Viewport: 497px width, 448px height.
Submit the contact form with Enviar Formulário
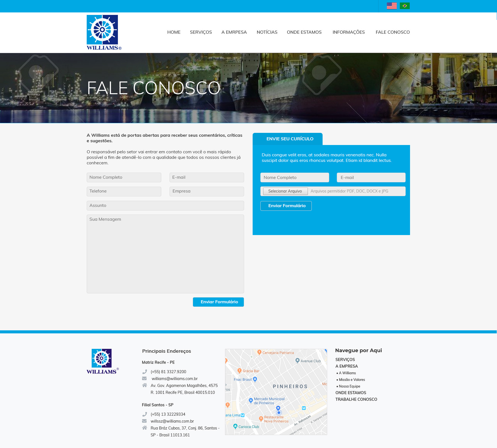pyautogui.click(x=218, y=302)
